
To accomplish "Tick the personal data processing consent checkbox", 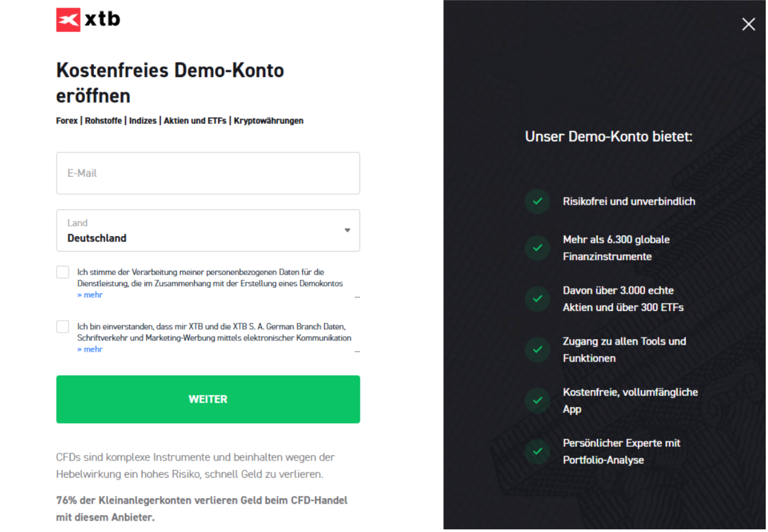I will pyautogui.click(x=63, y=272).
